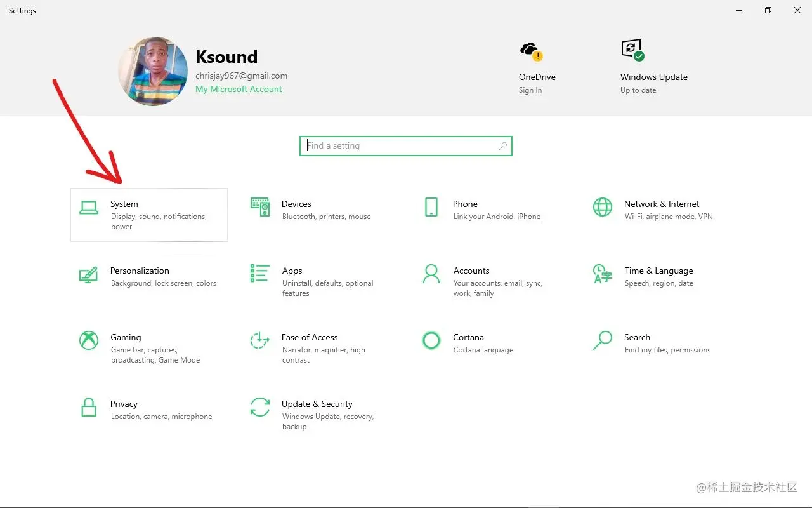Image resolution: width=812 pixels, height=508 pixels.
Task: Click the 'Up to date' status text
Action: pos(638,90)
